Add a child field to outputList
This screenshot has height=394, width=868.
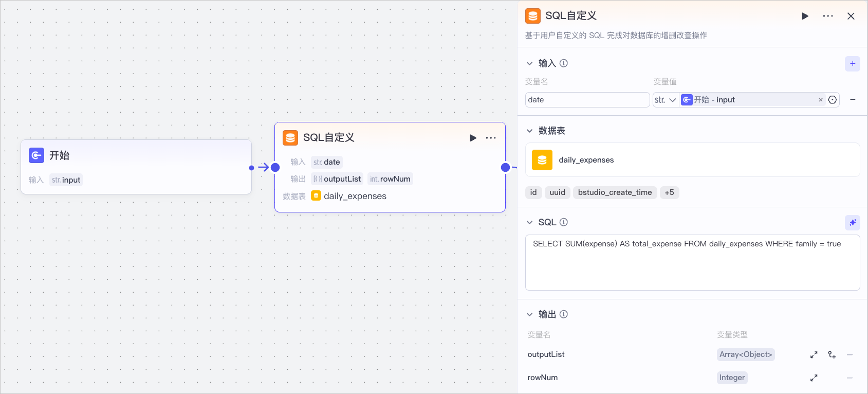coord(832,355)
